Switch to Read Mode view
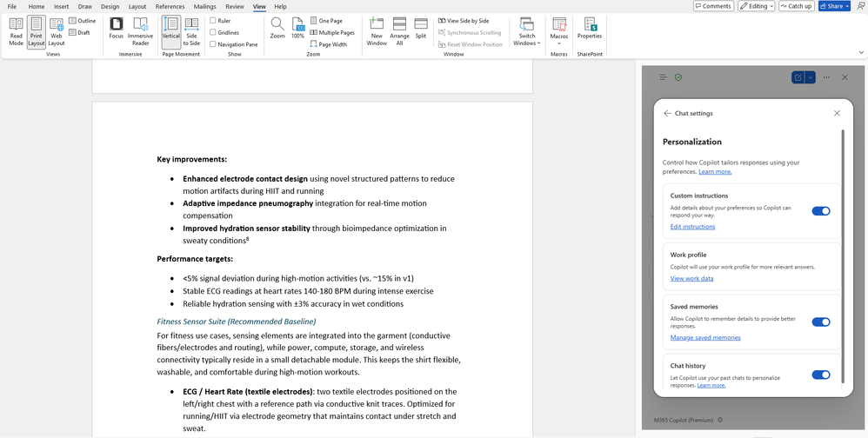 coord(16,31)
